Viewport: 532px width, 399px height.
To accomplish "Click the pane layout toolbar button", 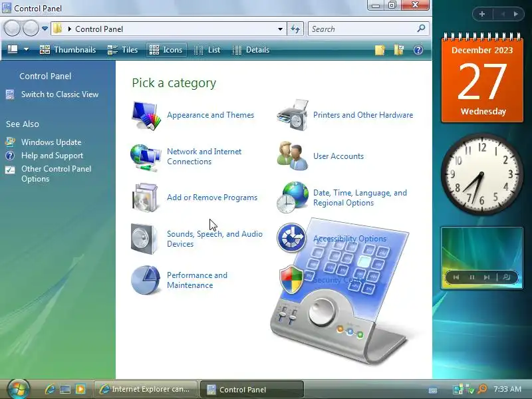I will coord(13,49).
